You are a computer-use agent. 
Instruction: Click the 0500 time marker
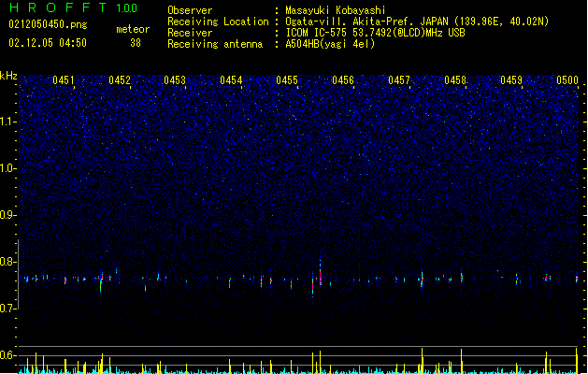567,79
